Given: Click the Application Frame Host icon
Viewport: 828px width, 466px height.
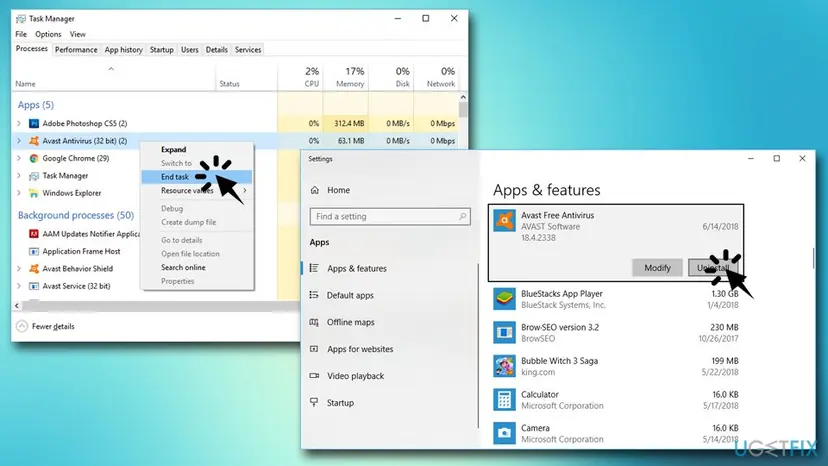Looking at the screenshot, I should click(x=34, y=251).
